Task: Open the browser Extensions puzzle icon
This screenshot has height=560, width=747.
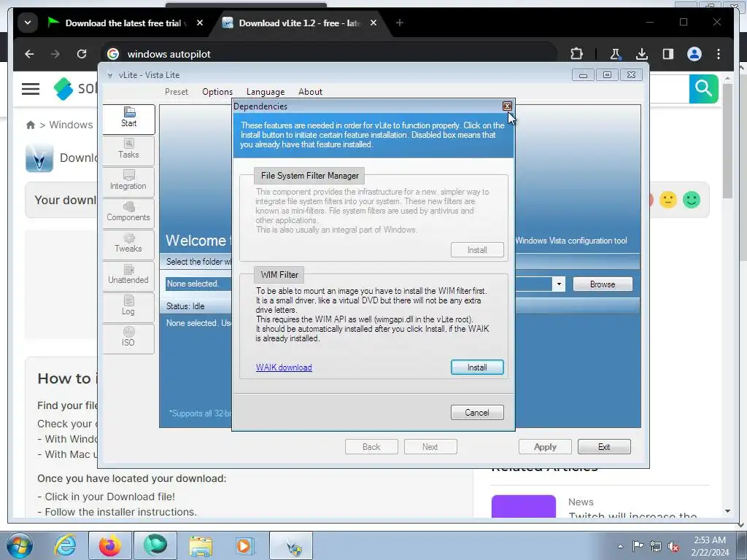Action: tap(576, 54)
